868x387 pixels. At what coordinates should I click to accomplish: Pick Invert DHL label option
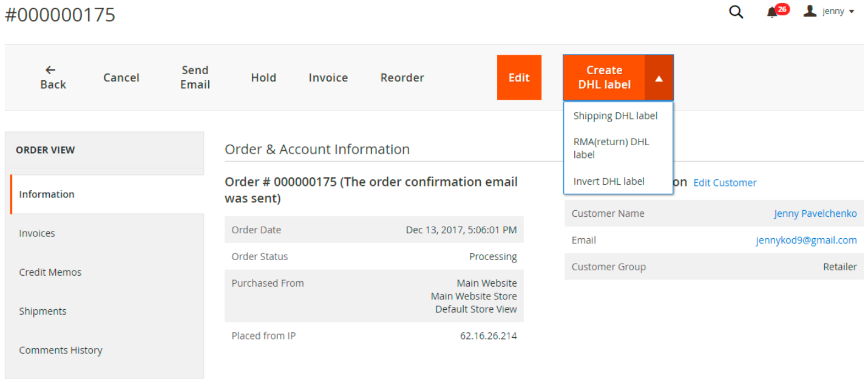609,181
